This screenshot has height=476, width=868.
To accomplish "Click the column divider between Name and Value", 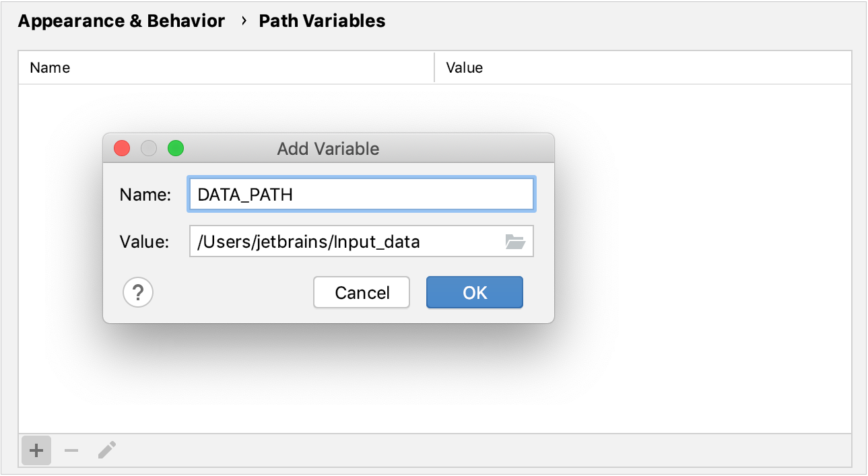I will coord(433,67).
